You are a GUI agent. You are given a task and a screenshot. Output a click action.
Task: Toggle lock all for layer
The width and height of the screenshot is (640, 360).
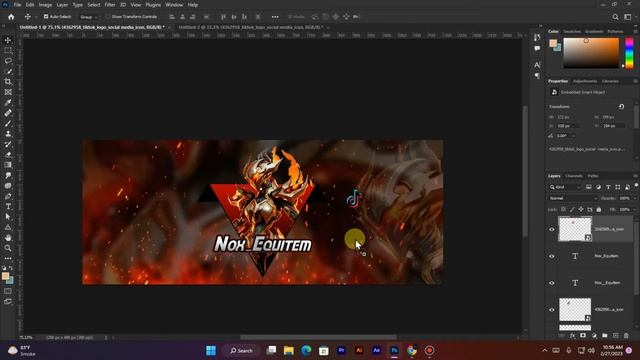[x=599, y=209]
